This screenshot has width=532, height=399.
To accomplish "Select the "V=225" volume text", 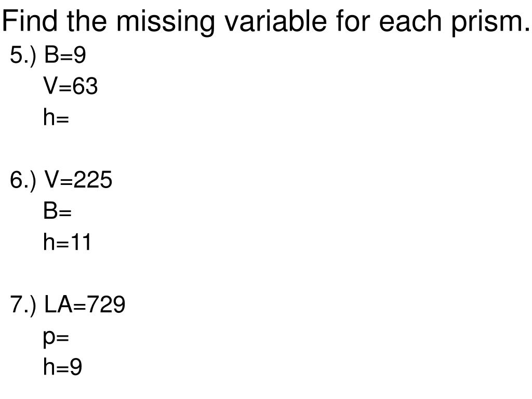I will click(78, 180).
